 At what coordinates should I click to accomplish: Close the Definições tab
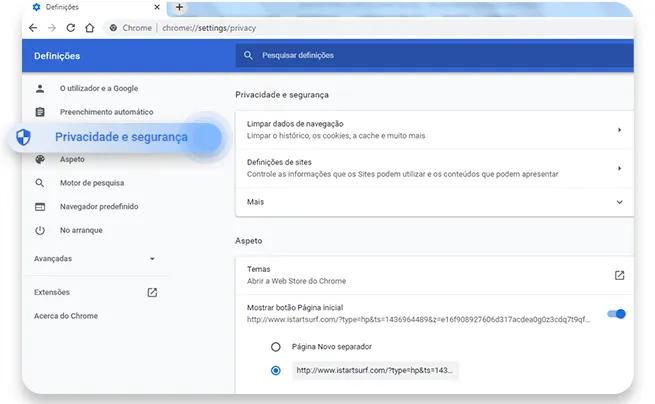pyautogui.click(x=157, y=7)
